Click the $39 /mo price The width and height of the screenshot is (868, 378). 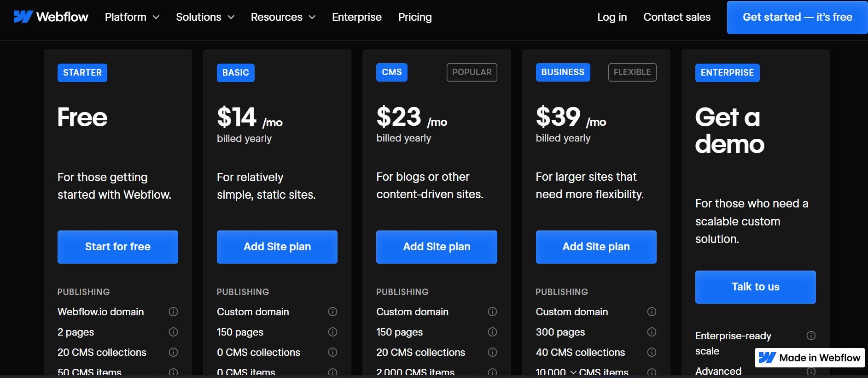571,117
